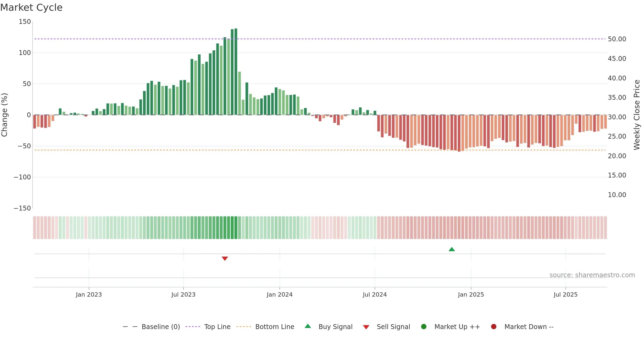Screen dimensions: 644x362
Task: Click the 10.00 price axis label
Action: click(x=617, y=195)
